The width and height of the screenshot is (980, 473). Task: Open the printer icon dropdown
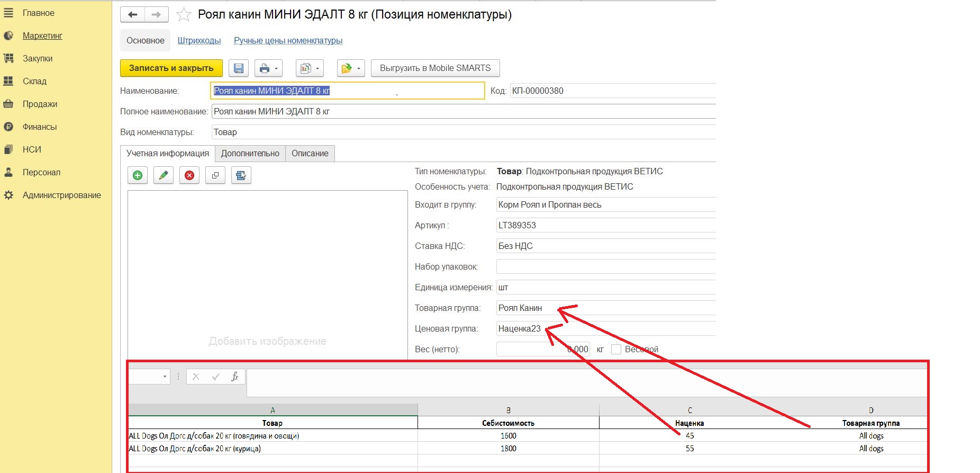268,68
